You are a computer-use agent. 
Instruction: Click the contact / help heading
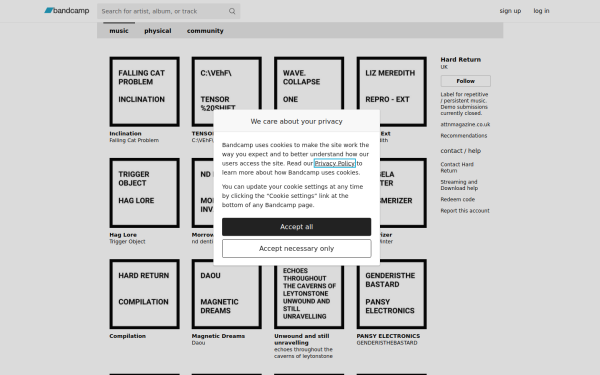click(460, 151)
